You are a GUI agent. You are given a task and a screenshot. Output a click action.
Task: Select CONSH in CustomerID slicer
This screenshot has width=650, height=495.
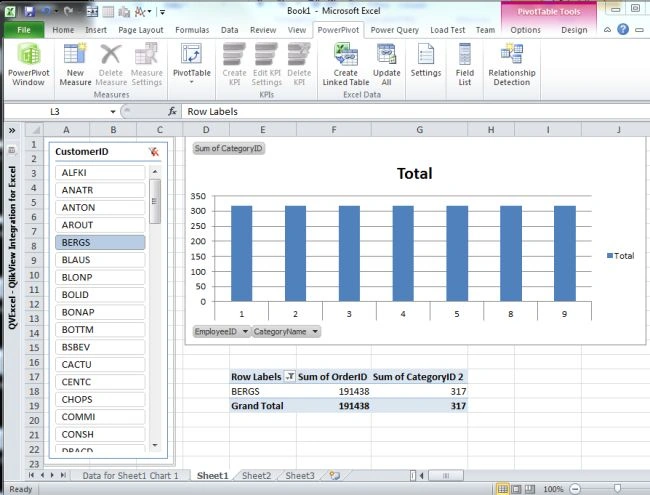tap(100, 434)
